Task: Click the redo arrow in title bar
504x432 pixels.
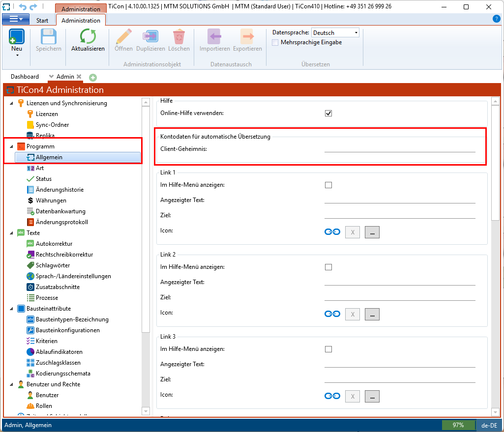Action: click(33, 6)
